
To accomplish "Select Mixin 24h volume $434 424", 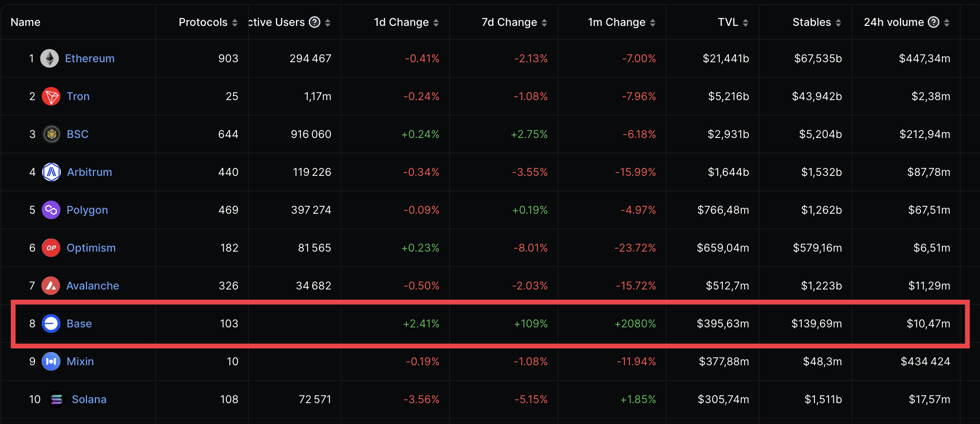I will (x=925, y=361).
